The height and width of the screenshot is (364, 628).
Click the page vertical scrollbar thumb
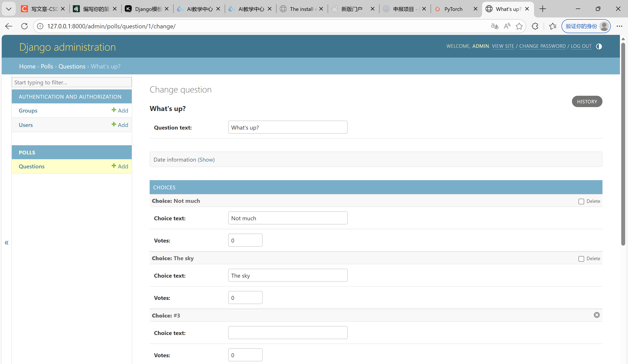(x=623, y=145)
